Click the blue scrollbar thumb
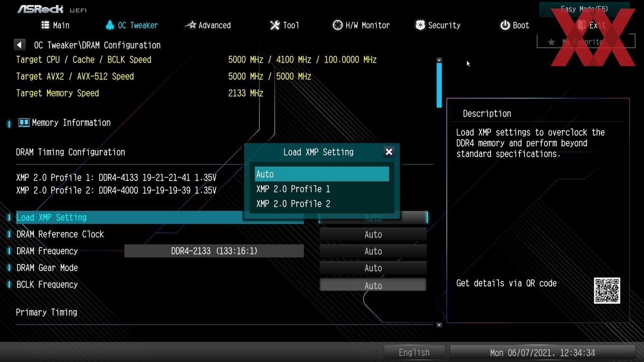This screenshot has width=644, height=362. coord(439,85)
